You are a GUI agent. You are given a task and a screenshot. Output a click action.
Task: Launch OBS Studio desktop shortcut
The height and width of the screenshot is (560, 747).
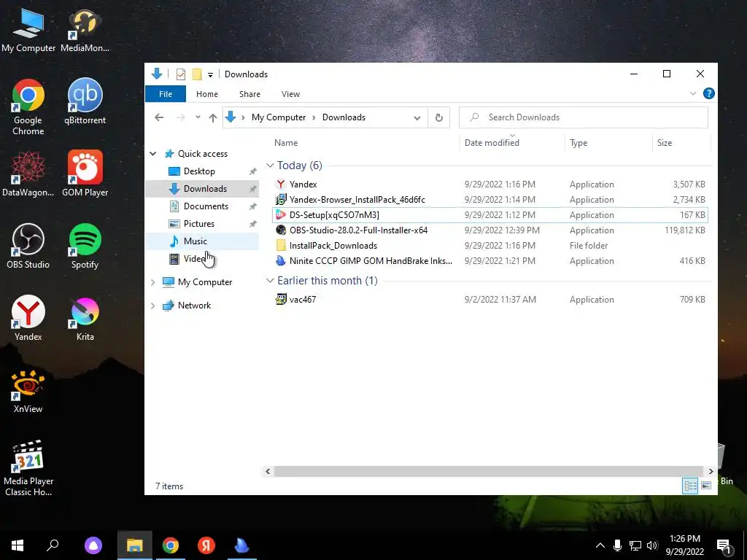tap(28, 246)
